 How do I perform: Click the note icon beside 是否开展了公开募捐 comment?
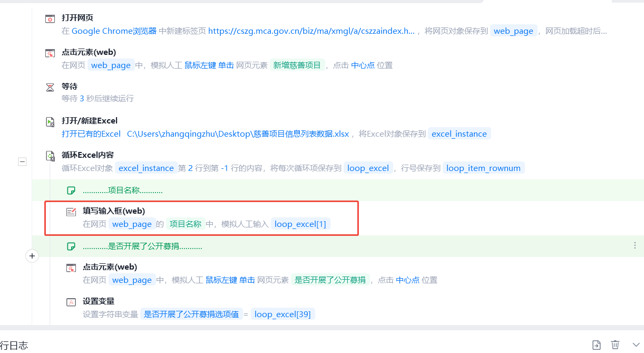point(71,246)
